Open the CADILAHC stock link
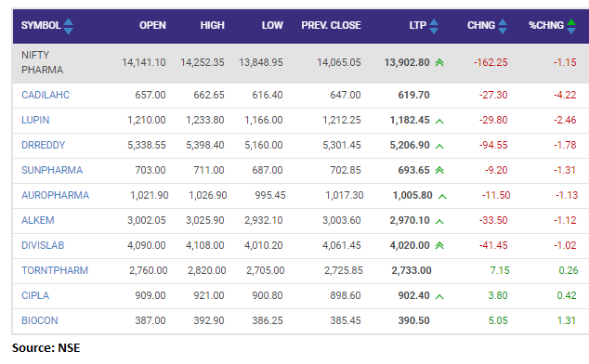 tap(46, 95)
